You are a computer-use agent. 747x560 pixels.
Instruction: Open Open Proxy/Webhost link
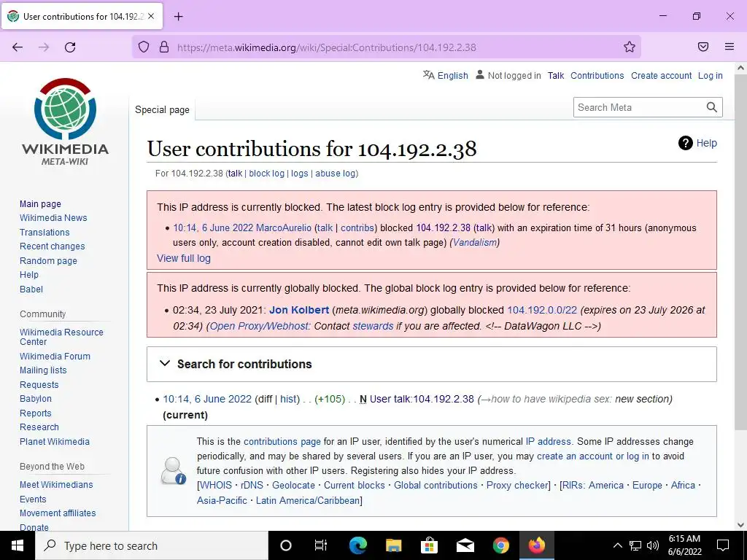pyautogui.click(x=259, y=326)
